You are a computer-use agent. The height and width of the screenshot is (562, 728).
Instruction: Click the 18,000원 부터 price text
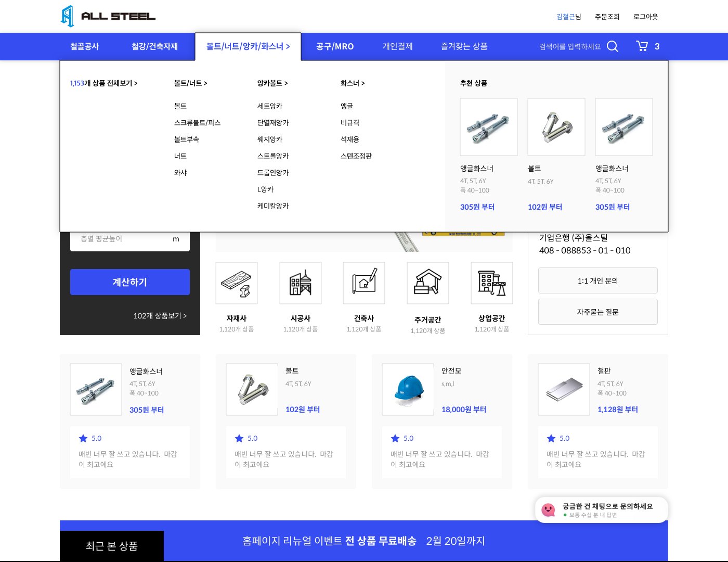point(464,410)
